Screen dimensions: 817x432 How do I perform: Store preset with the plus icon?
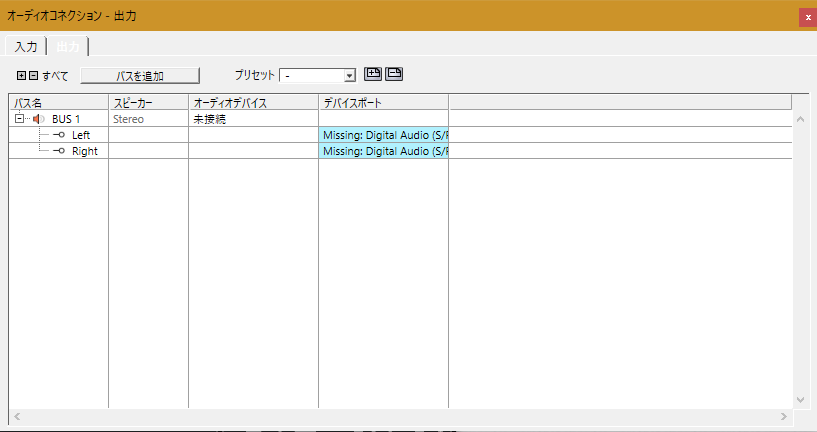tap(373, 74)
